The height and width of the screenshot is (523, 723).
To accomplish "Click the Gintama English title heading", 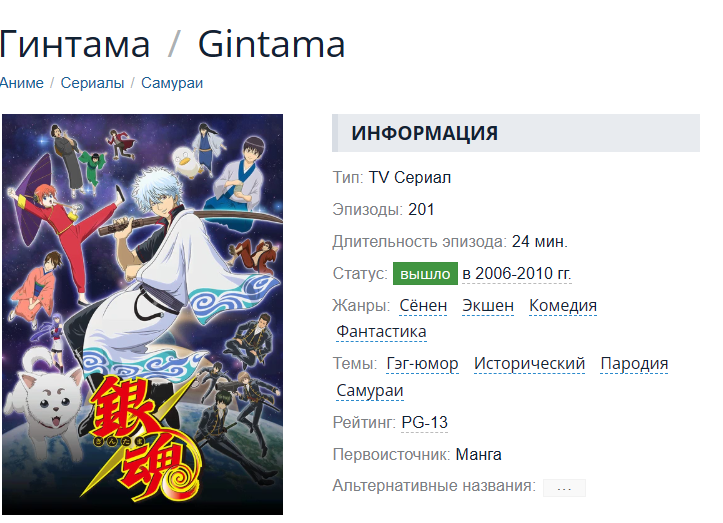I will click(x=271, y=44).
